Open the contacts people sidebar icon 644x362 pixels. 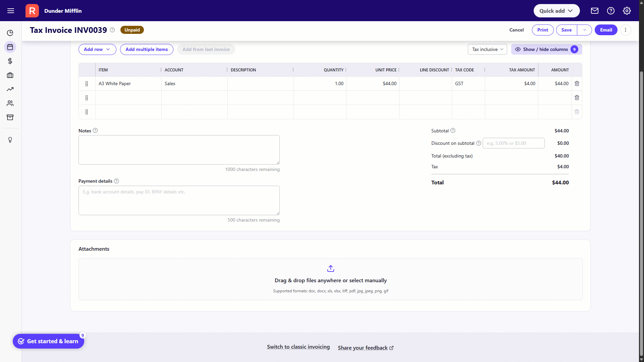[x=10, y=103]
